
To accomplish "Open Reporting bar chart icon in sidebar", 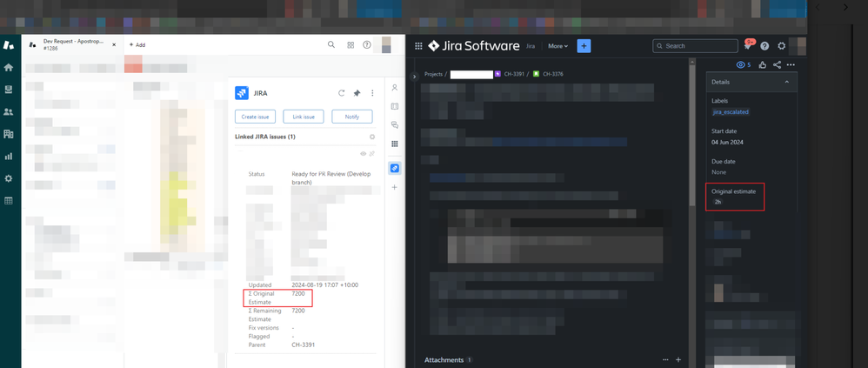I will pyautogui.click(x=9, y=157).
